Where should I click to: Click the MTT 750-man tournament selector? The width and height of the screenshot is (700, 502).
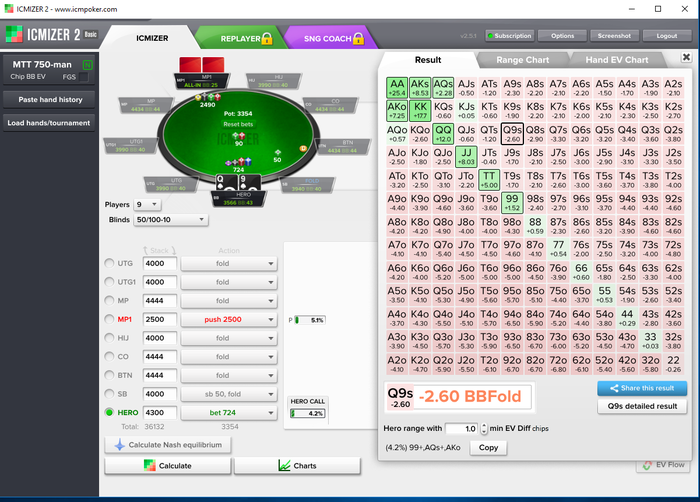(49, 70)
